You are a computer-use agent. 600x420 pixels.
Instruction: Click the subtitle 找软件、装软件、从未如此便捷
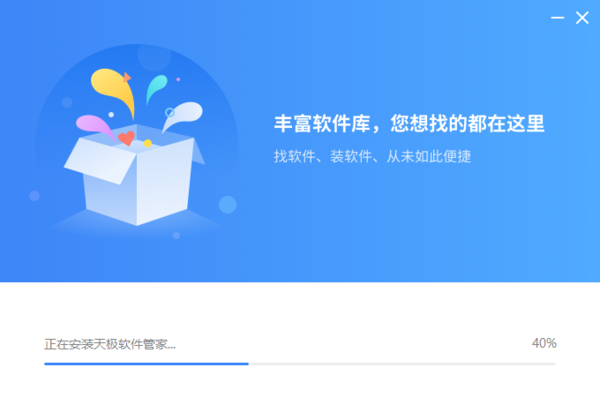coord(372,156)
